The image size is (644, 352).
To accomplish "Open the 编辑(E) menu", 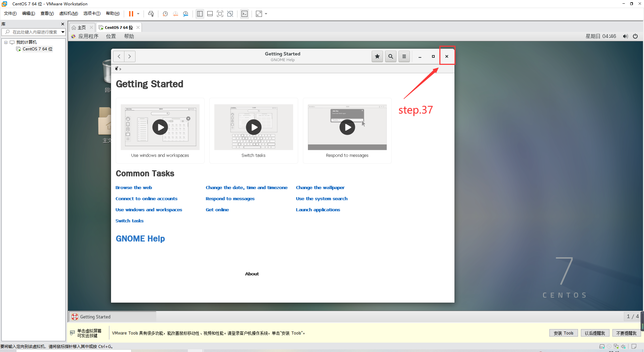I will [x=29, y=13].
